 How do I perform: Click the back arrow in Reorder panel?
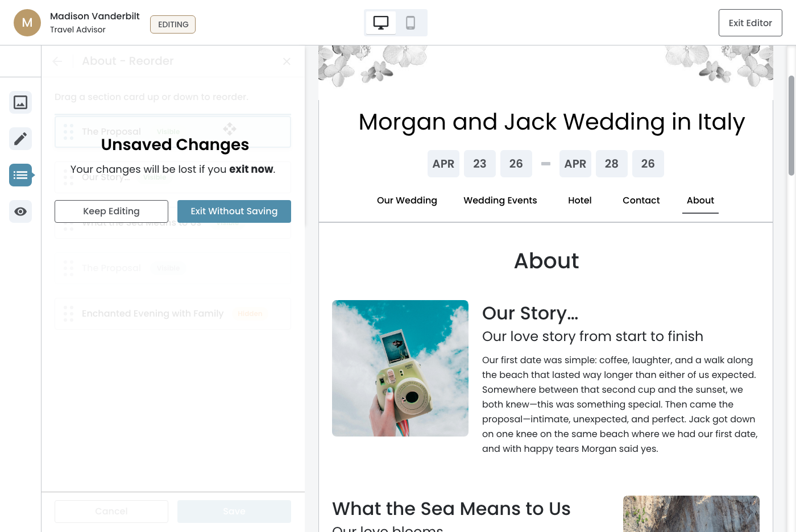pyautogui.click(x=57, y=61)
